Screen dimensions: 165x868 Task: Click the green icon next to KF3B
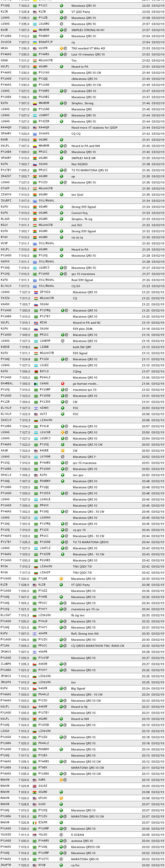tap(61, 865)
